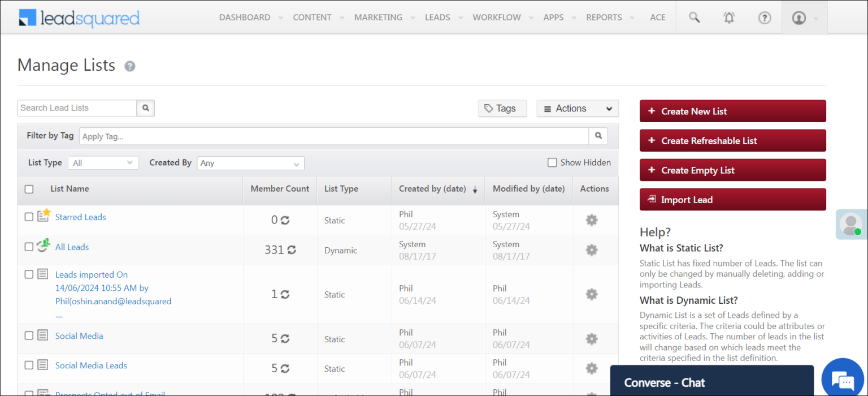Click the help question mark beside Manage Lists
868x396 pixels.
129,66
